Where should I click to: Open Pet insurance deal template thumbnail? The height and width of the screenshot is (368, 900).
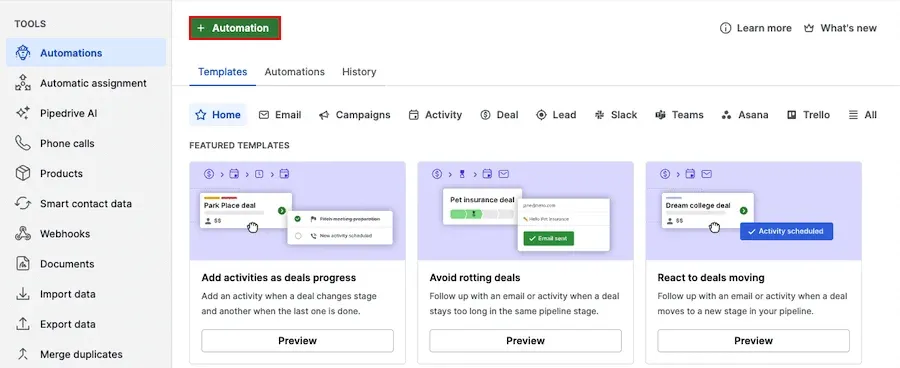click(525, 211)
